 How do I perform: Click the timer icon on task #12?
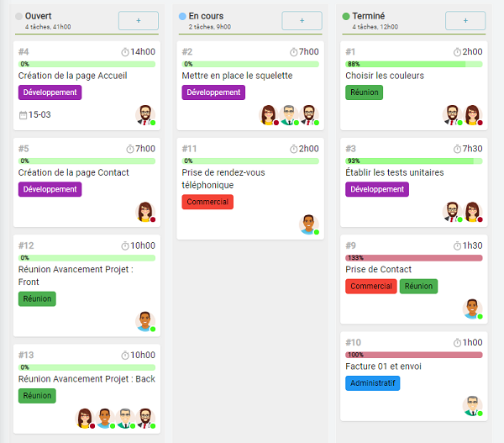(125, 245)
